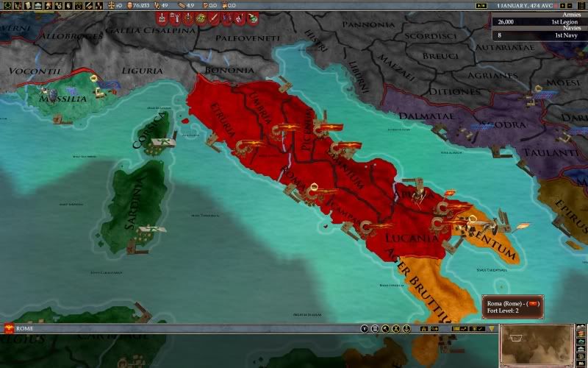Click the round crossed swords icon
This screenshot has width=588, height=368.
(395, 329)
